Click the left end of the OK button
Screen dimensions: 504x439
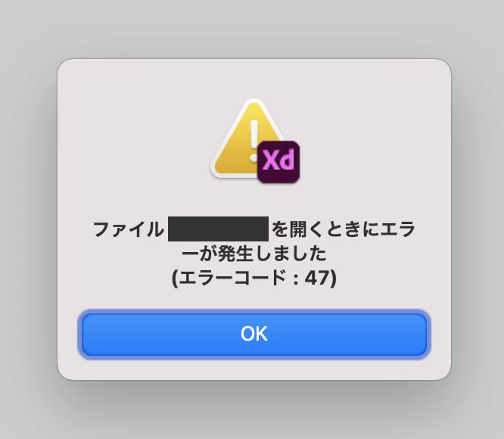pos(93,335)
